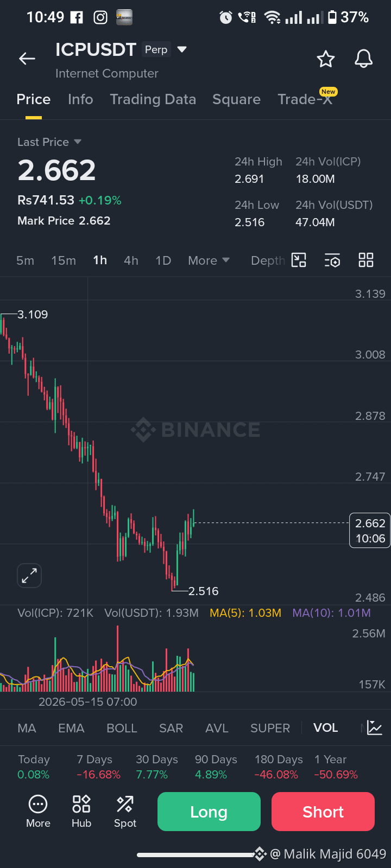This screenshot has width=391, height=868.
Task: Add ICPUSDT to favorites with star
Action: point(326,59)
